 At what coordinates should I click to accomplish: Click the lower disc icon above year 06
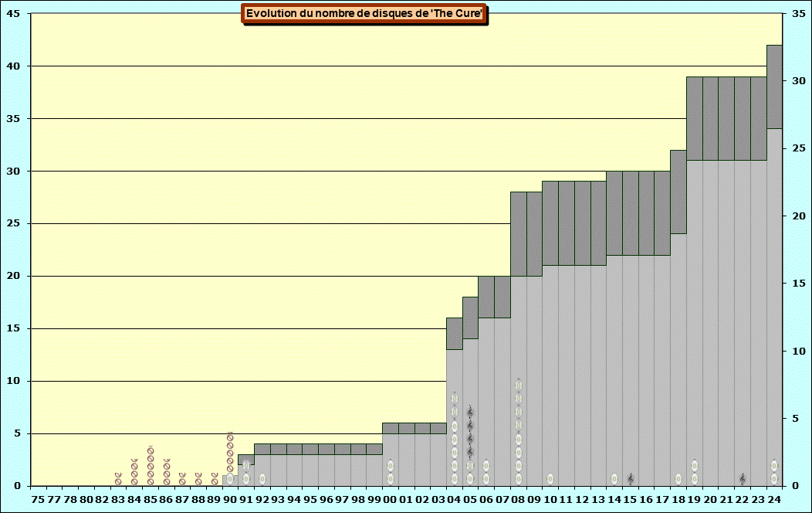pyautogui.click(x=486, y=479)
